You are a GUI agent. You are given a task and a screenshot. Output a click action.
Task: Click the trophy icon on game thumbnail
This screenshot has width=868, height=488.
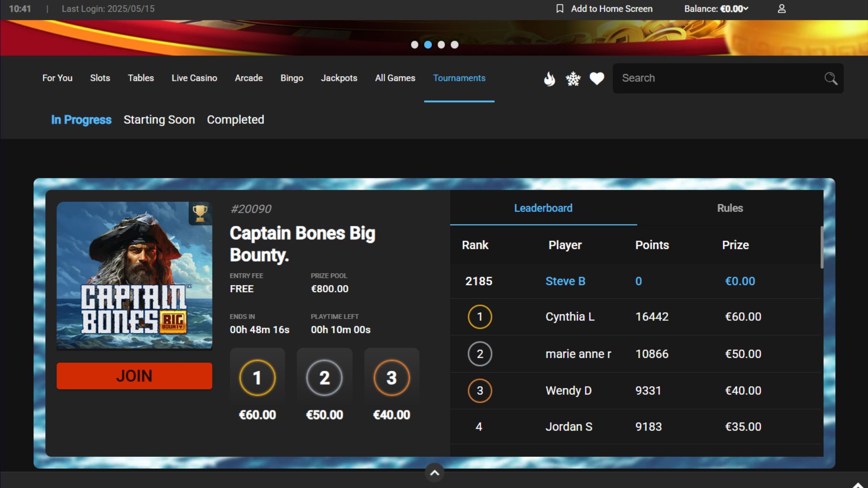(200, 213)
